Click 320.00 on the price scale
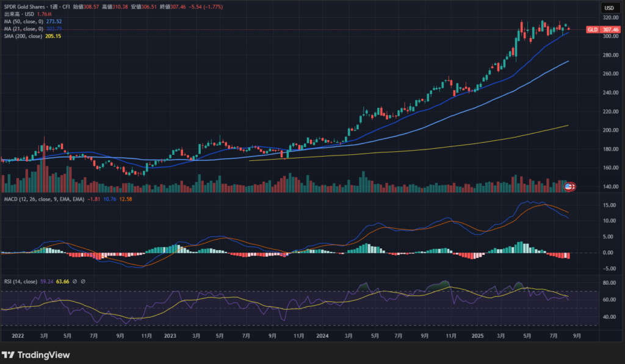The height and width of the screenshot is (364, 625). click(x=610, y=18)
